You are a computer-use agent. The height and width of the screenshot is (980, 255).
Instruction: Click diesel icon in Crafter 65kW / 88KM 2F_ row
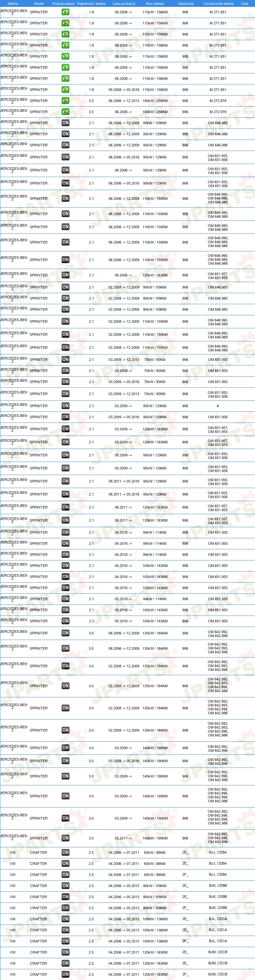66,875
